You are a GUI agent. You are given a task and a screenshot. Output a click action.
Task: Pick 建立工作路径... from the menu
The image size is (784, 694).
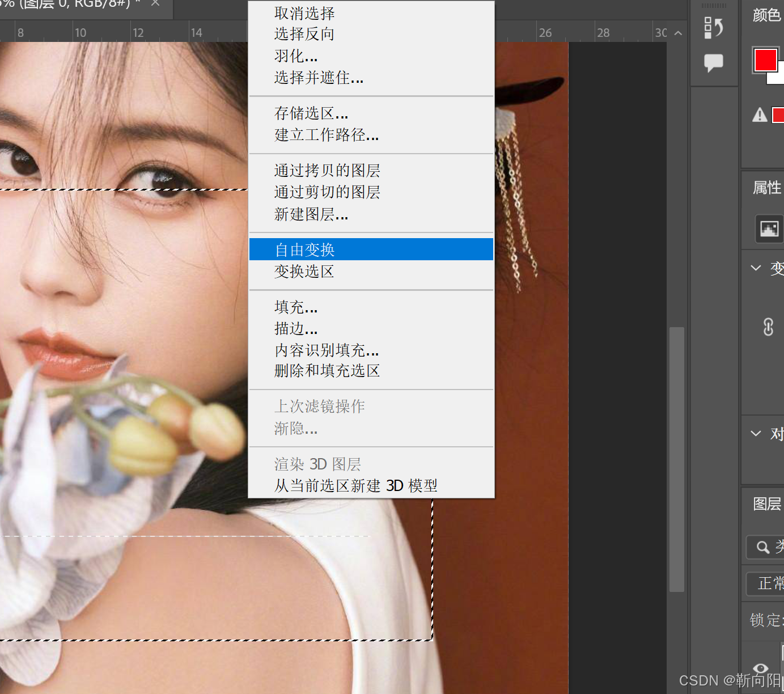click(371, 135)
